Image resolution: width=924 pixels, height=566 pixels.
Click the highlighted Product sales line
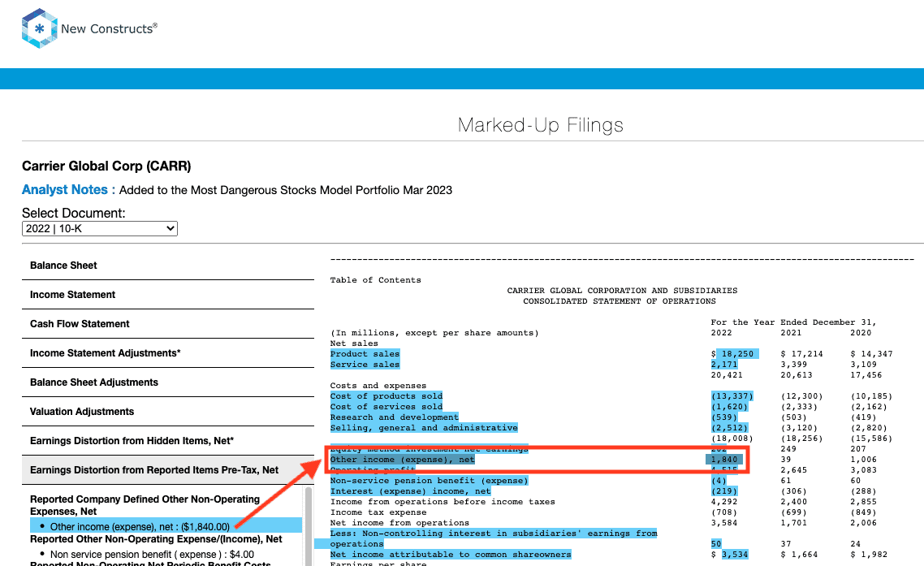[365, 354]
